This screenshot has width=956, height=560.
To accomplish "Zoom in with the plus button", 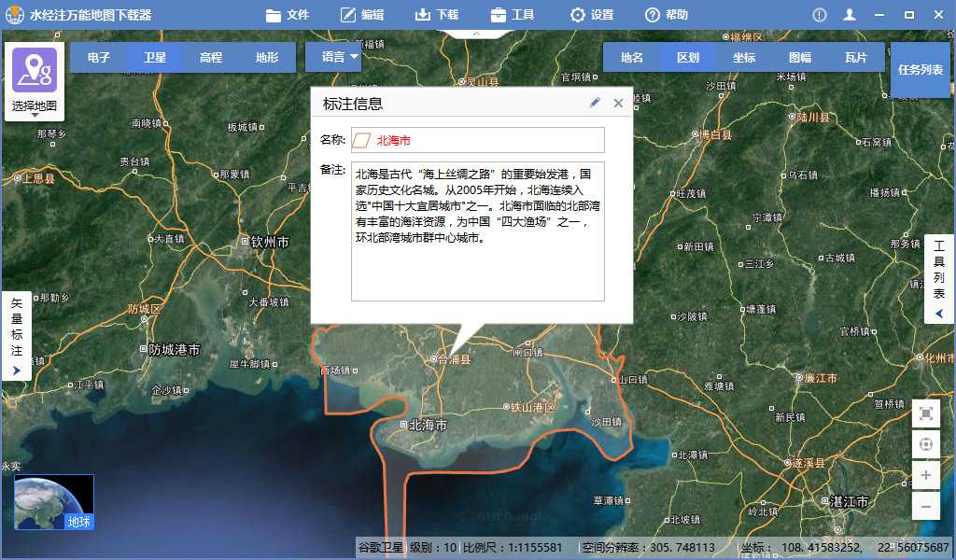I will pyautogui.click(x=925, y=475).
